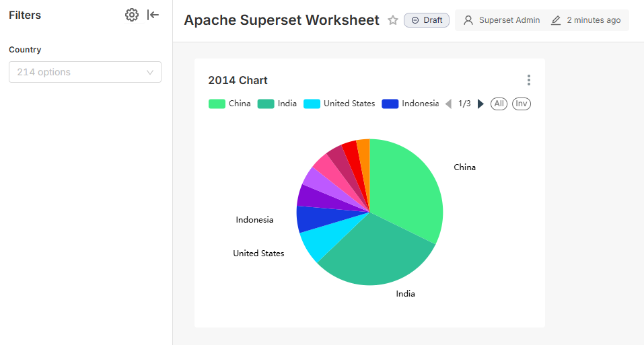The height and width of the screenshot is (345, 644).
Task: Click the 2014 Chart title
Action: (x=238, y=81)
